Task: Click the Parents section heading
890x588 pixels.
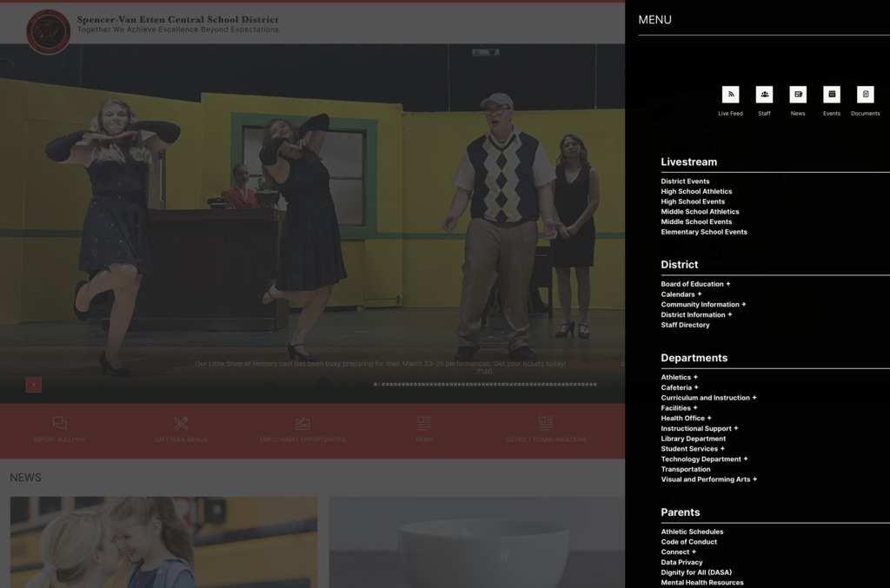Action: [680, 512]
